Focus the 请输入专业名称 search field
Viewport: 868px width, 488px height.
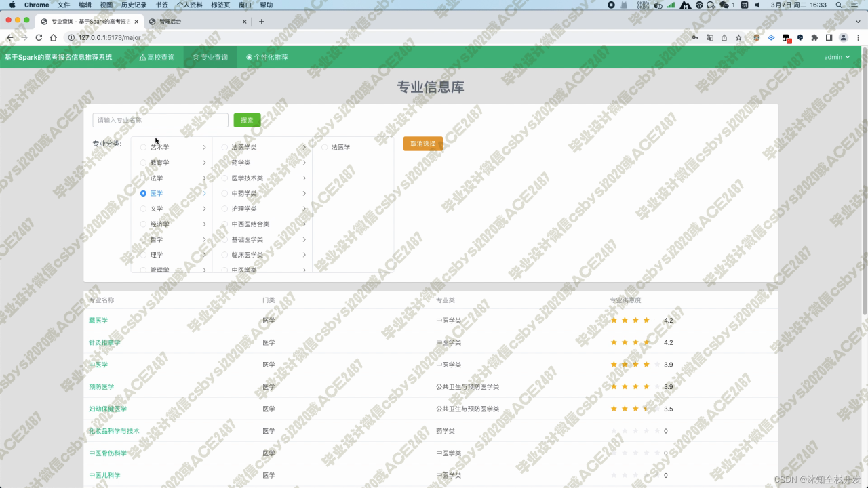pyautogui.click(x=161, y=120)
